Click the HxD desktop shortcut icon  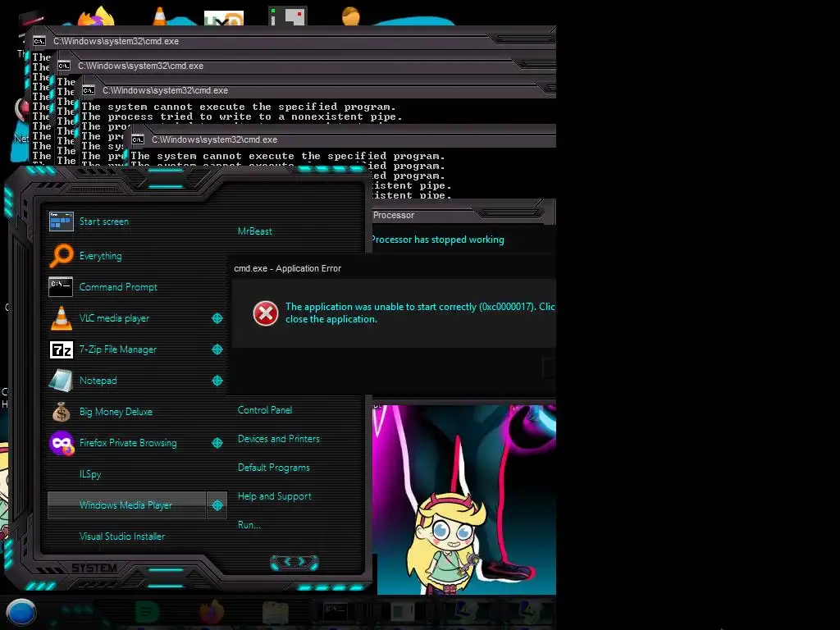pyautogui.click(x=224, y=18)
